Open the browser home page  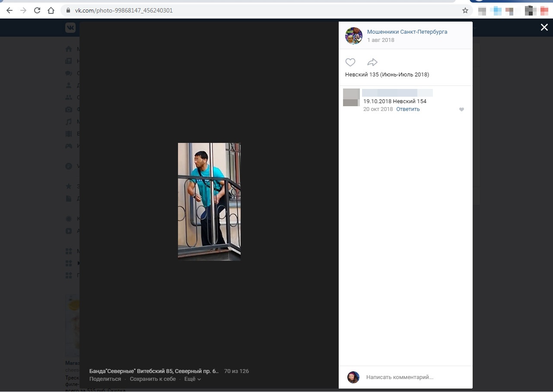tap(51, 10)
